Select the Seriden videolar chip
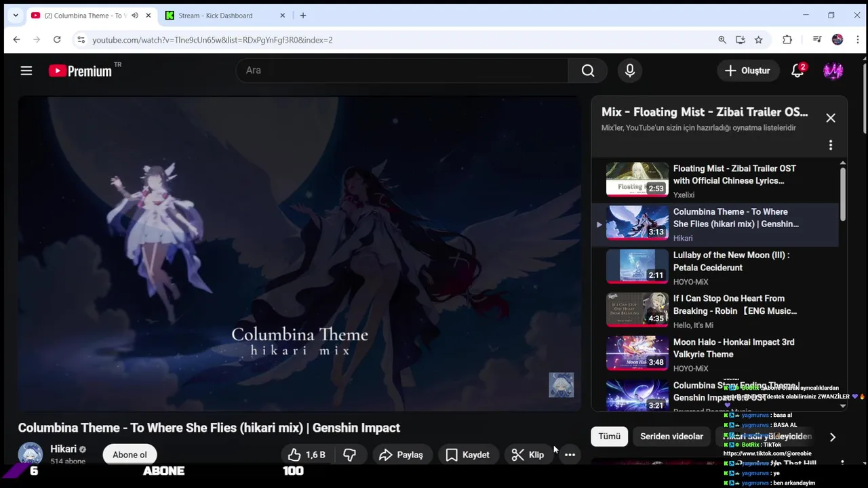The width and height of the screenshot is (868, 488). tap(671, 436)
